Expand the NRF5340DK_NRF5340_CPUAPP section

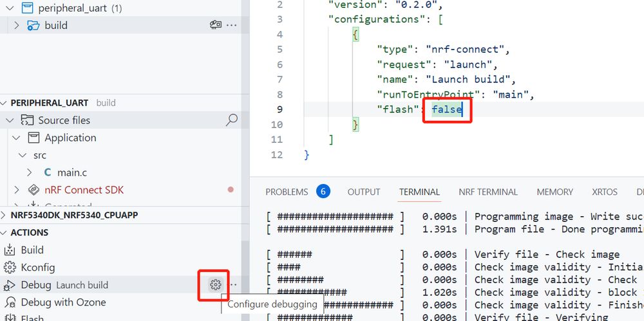(x=74, y=215)
